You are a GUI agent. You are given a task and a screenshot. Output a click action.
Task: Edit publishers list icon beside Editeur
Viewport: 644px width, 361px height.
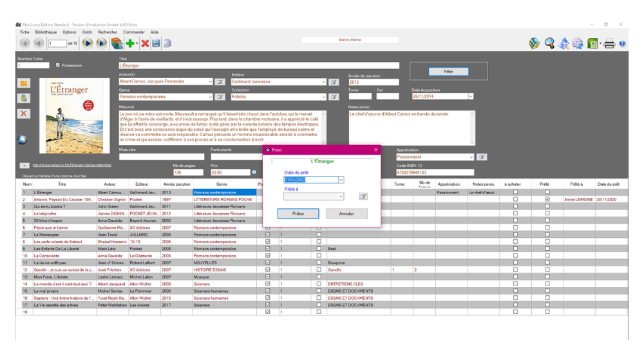pos(334,82)
